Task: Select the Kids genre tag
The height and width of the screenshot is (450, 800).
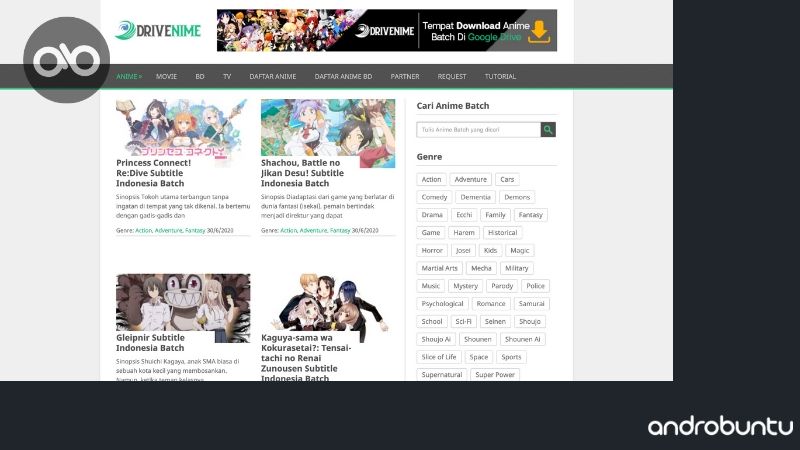Action: pyautogui.click(x=490, y=251)
